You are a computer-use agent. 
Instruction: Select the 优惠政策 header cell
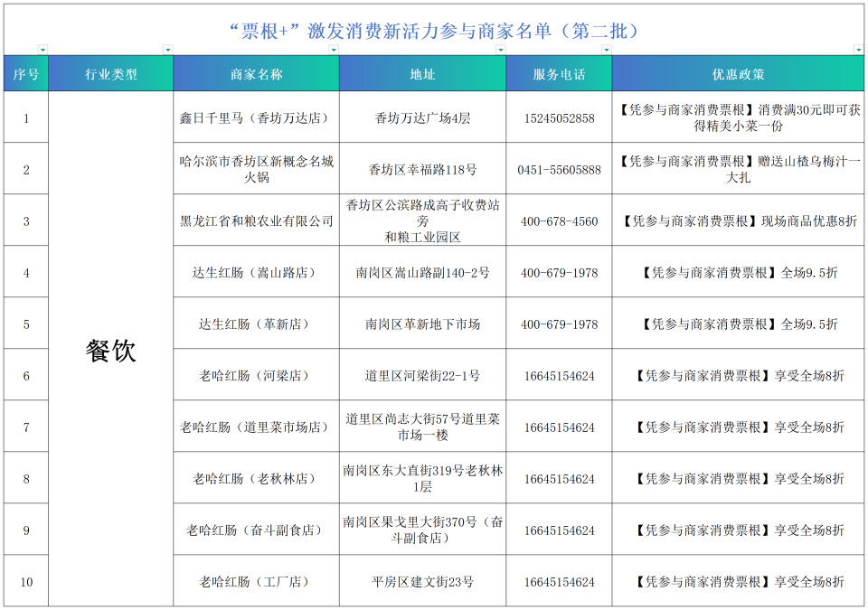pos(738,73)
